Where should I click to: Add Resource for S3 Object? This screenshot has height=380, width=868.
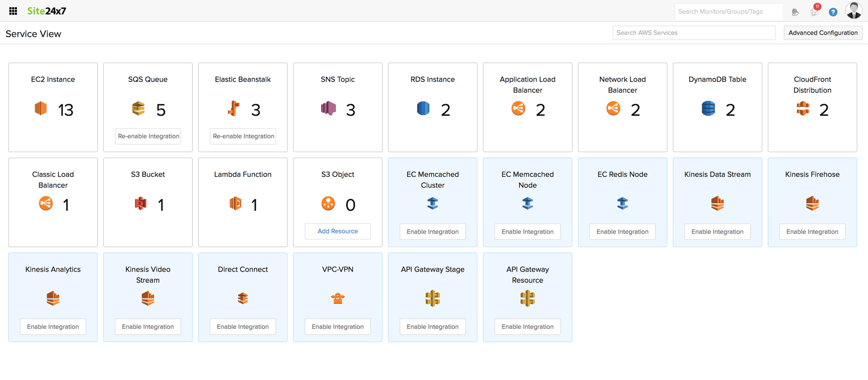[x=337, y=231]
